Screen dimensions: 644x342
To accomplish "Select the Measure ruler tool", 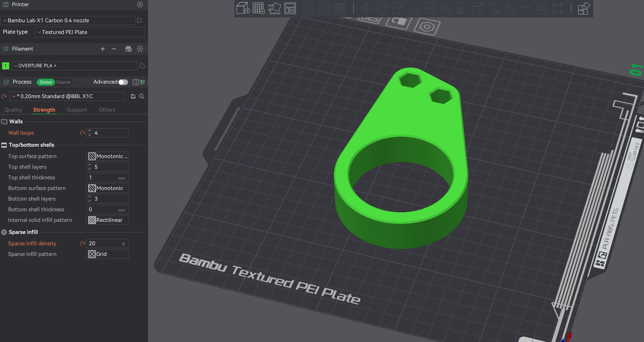I will click(526, 9).
